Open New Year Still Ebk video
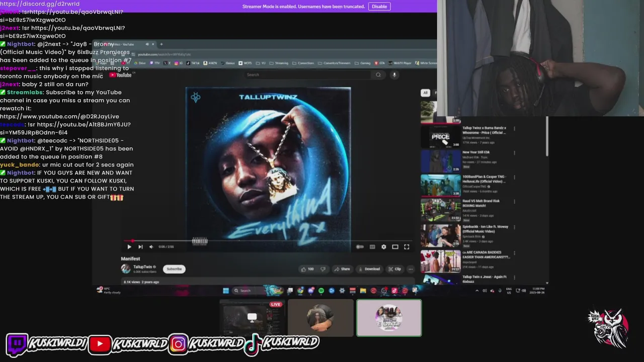 click(476, 152)
